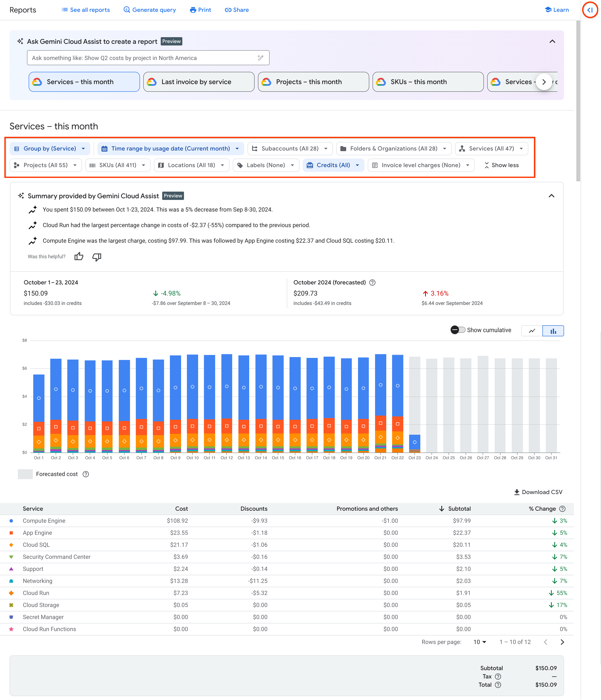Click the Compute Engine row name
The height and width of the screenshot is (700, 601).
44,521
